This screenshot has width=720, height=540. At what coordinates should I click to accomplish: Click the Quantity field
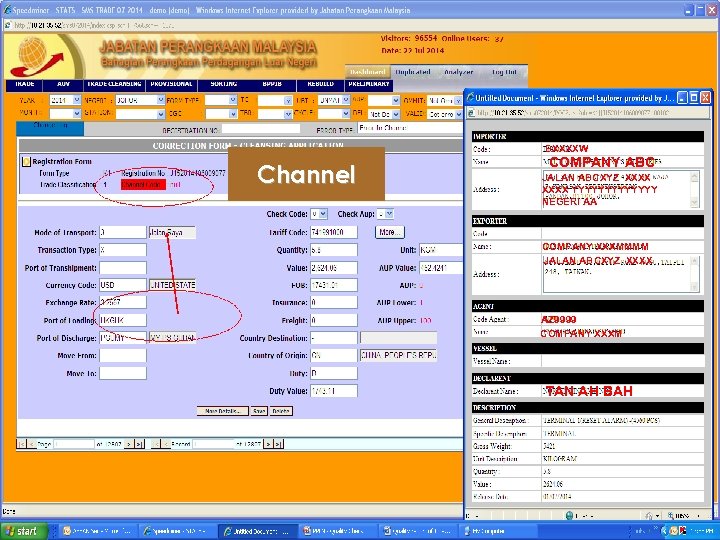(334, 250)
